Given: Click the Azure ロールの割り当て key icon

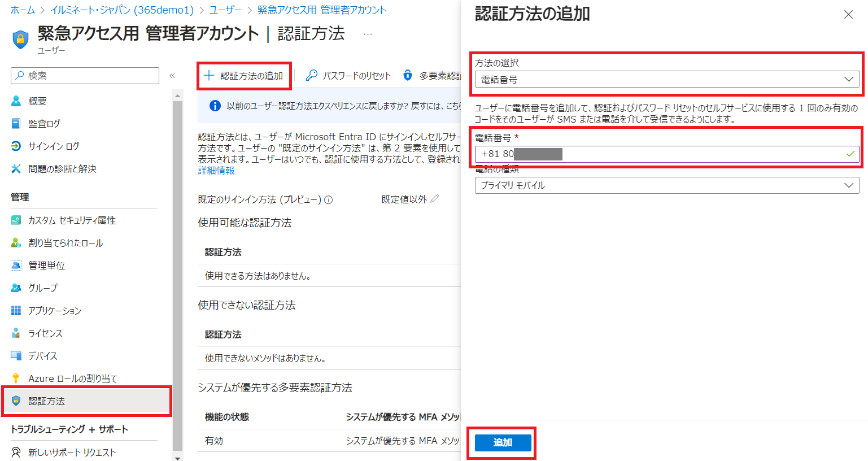Looking at the screenshot, I should (16, 379).
